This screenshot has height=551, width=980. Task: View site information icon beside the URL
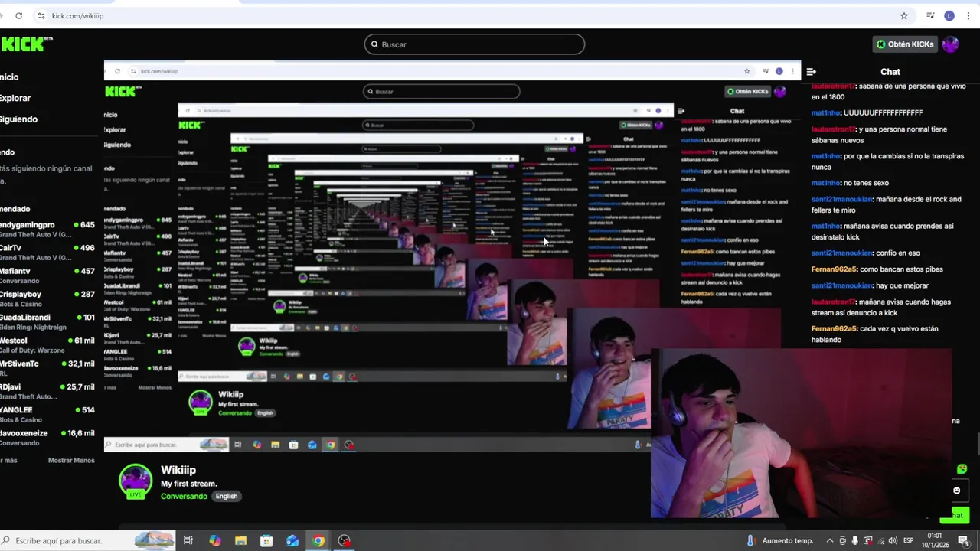pyautogui.click(x=41, y=15)
